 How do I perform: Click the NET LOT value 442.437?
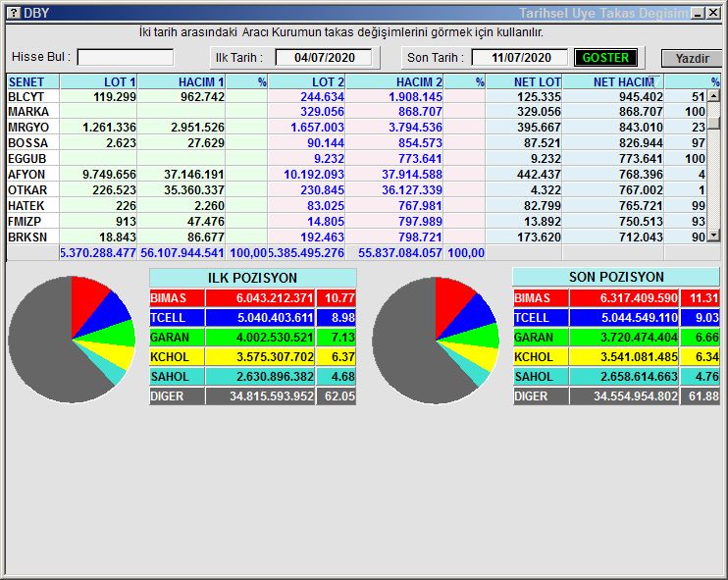click(x=539, y=175)
